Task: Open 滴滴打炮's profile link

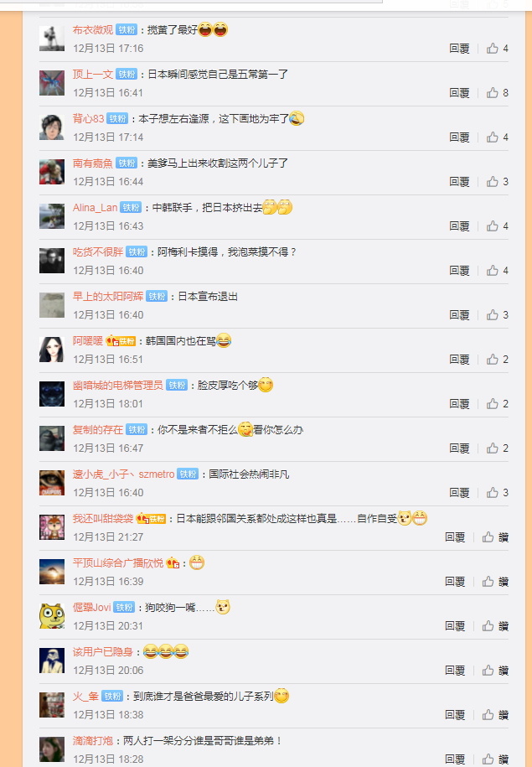Action: (93, 740)
